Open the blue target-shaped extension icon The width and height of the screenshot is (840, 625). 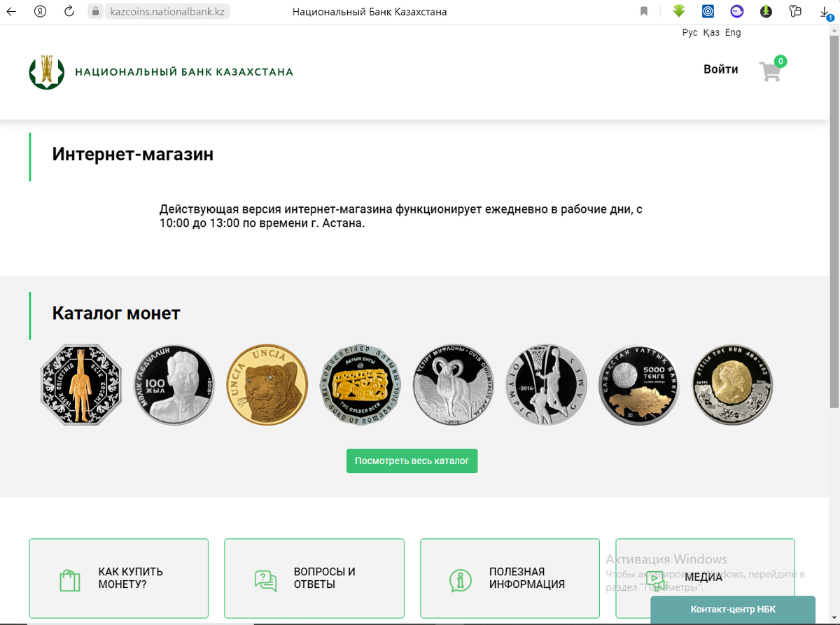[708, 11]
